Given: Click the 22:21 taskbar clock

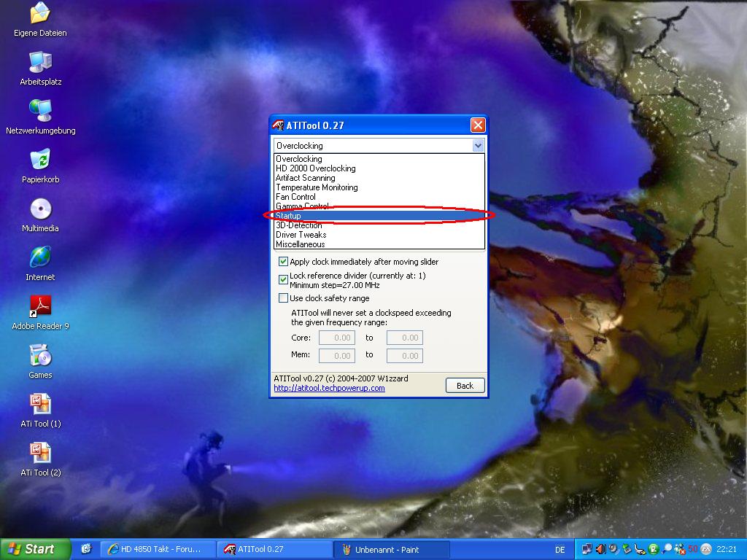Looking at the screenshot, I should (727, 549).
